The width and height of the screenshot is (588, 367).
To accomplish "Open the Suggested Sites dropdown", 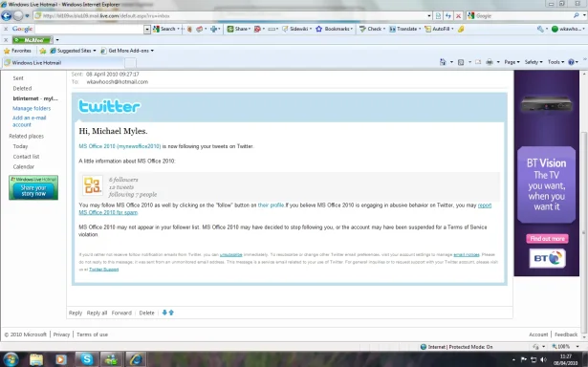I will click(x=73, y=51).
